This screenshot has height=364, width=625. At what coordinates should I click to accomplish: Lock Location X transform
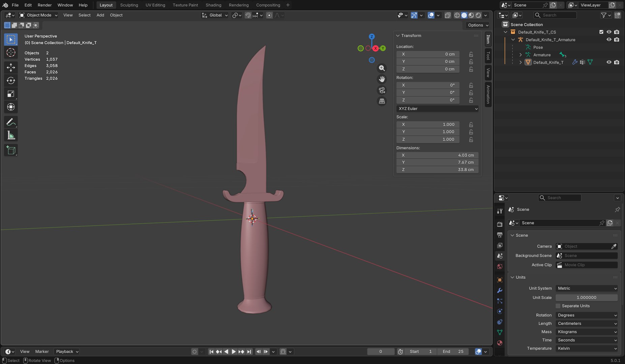click(x=471, y=54)
